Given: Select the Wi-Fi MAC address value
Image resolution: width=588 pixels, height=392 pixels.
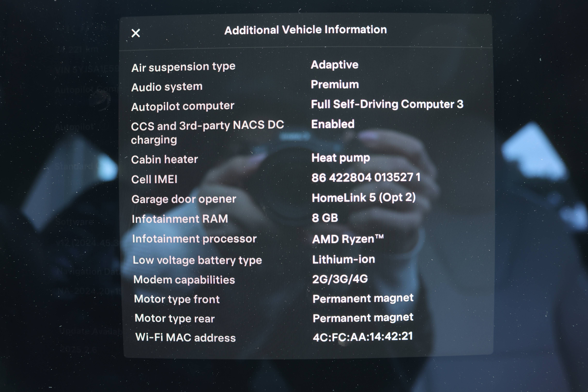Looking at the screenshot, I should [x=362, y=337].
